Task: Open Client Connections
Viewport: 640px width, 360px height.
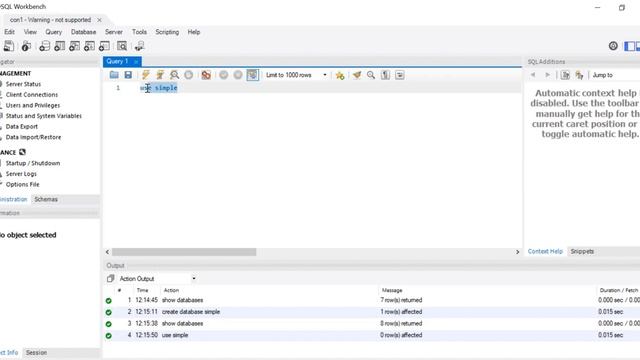Action: click(x=32, y=95)
